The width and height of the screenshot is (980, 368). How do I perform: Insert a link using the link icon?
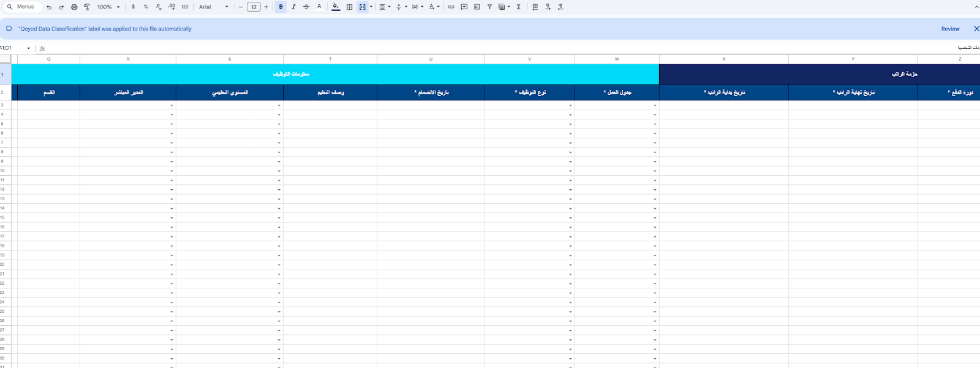tap(451, 7)
